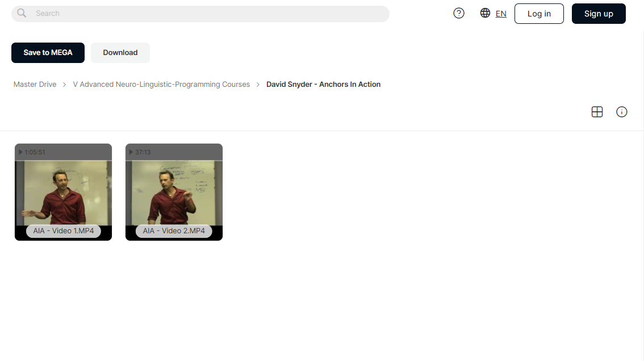Click the 37:13 duration text
Image resolution: width=644 pixels, height=361 pixels.
click(x=143, y=152)
